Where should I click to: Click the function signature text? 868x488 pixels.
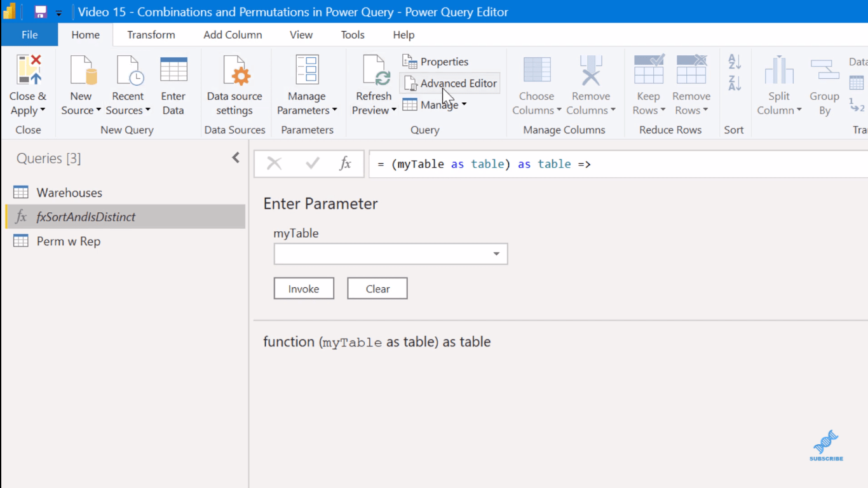pyautogui.click(x=377, y=342)
